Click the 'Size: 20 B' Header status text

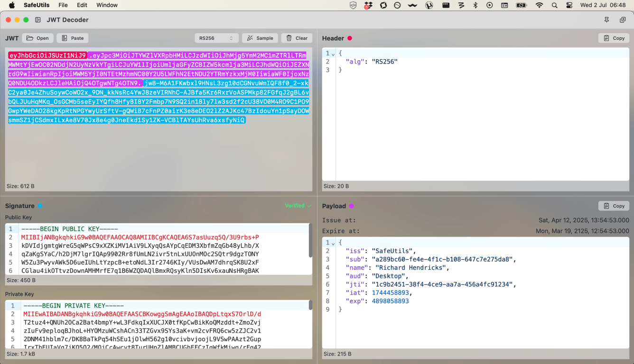(336, 186)
